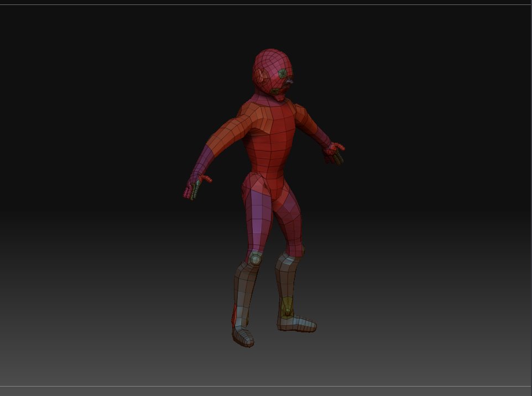Click the model's ear on the head

(x=259, y=75)
